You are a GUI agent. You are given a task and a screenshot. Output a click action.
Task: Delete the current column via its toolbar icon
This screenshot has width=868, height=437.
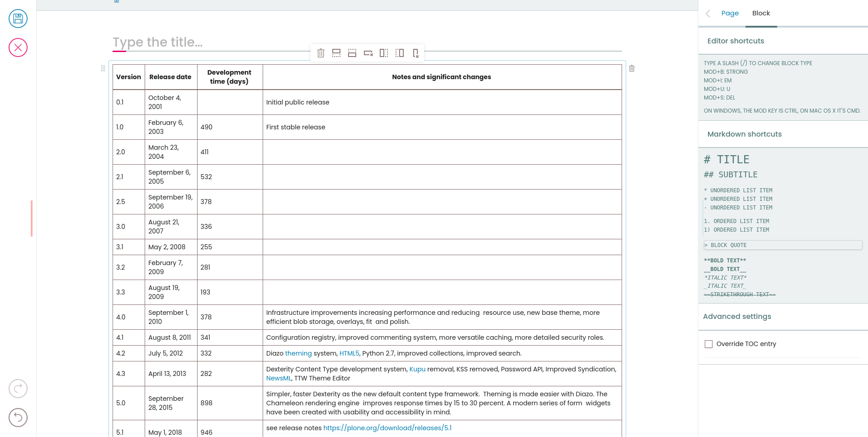pyautogui.click(x=415, y=53)
